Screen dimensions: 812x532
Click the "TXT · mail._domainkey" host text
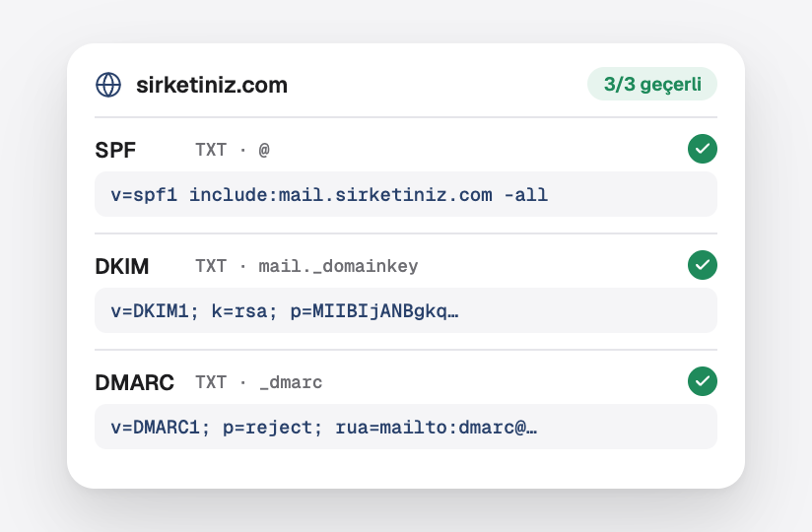click(306, 266)
